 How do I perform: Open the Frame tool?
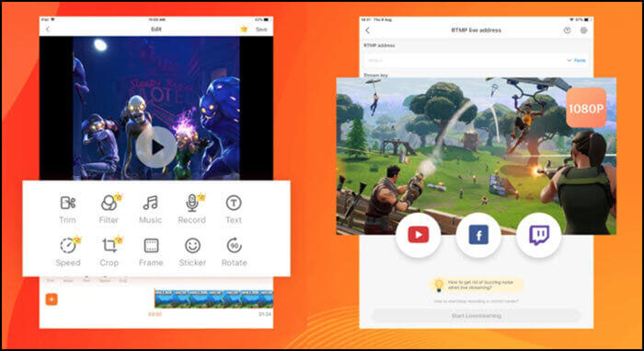point(151,252)
